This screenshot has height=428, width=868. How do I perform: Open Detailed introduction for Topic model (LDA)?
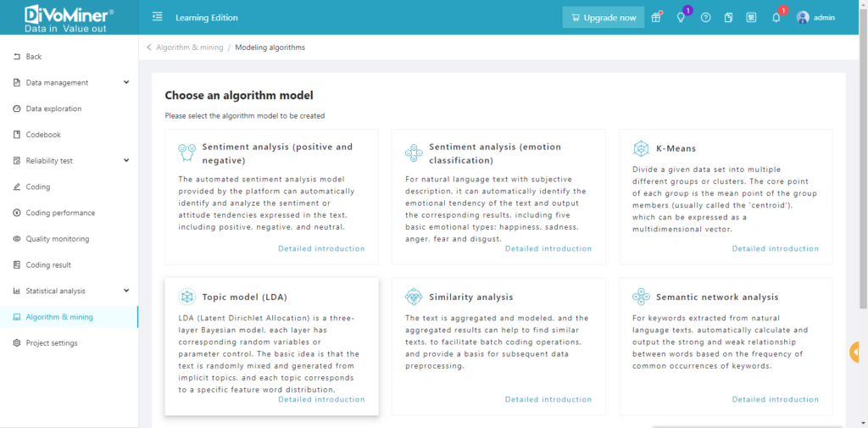321,399
